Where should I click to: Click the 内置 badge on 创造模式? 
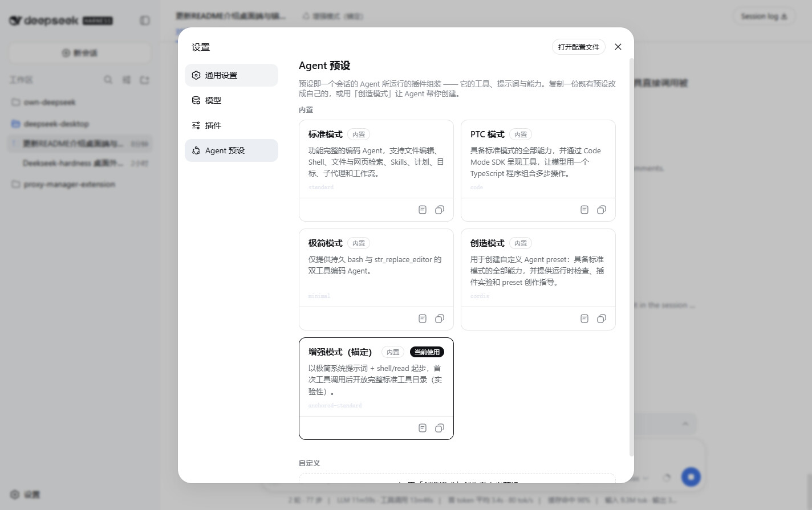point(521,243)
